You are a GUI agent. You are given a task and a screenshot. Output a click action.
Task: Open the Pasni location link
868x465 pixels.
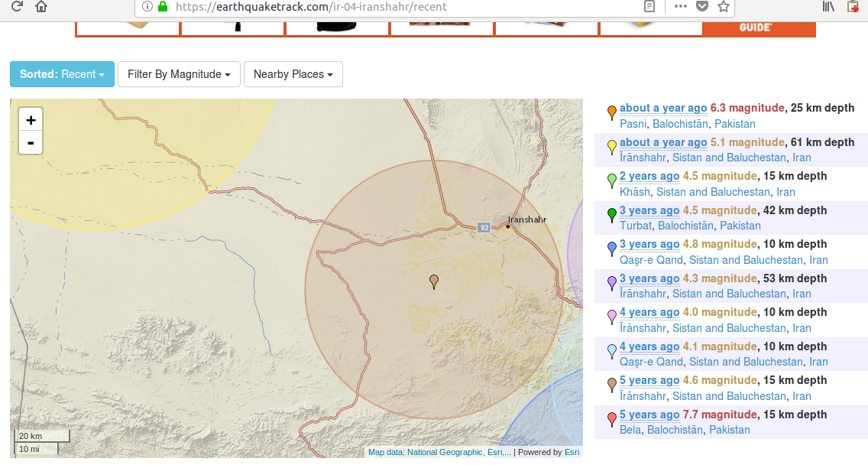633,124
